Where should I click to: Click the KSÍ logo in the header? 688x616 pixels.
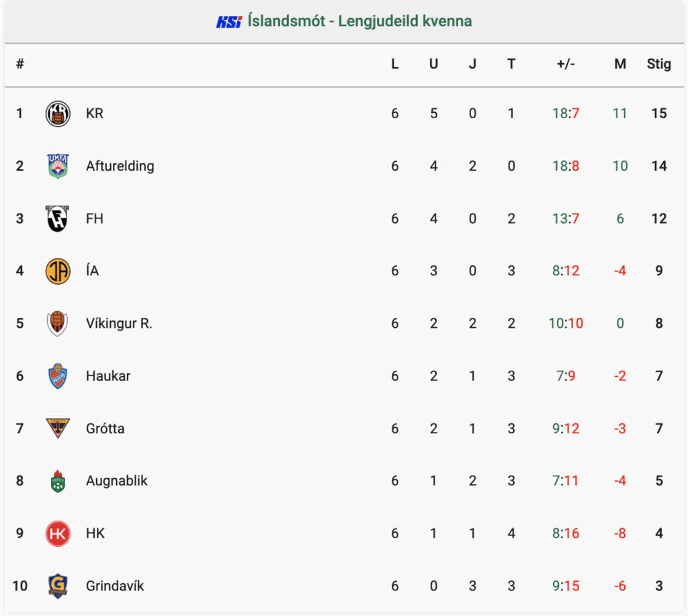coord(228,21)
